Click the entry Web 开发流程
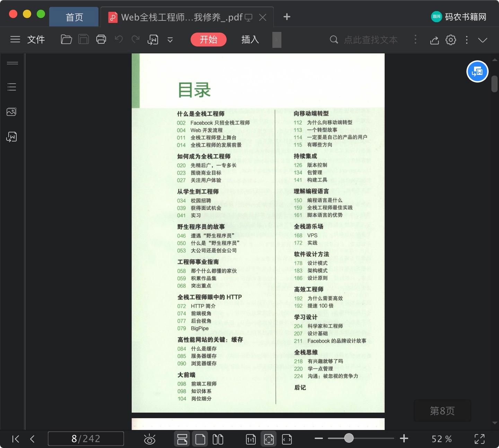Screen dimensions: 499x448 click(x=207, y=130)
